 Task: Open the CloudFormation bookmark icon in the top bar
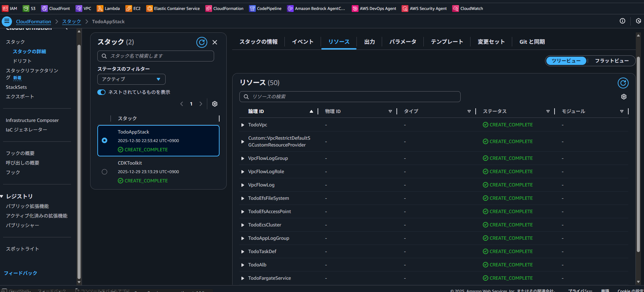[x=209, y=9]
